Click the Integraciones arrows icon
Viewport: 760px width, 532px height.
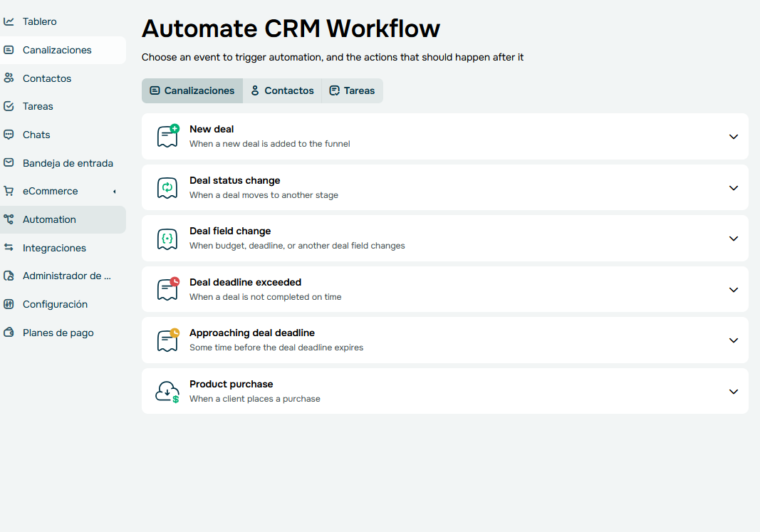pos(9,248)
